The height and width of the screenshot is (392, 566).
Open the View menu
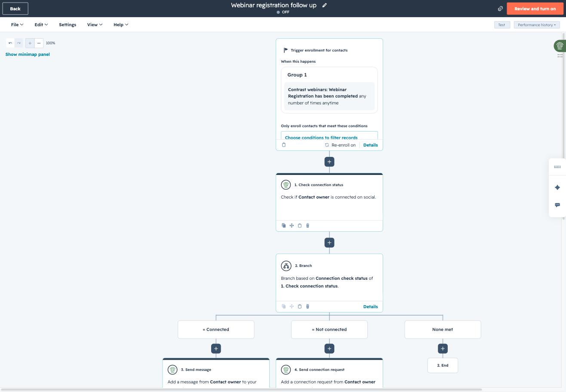(95, 24)
